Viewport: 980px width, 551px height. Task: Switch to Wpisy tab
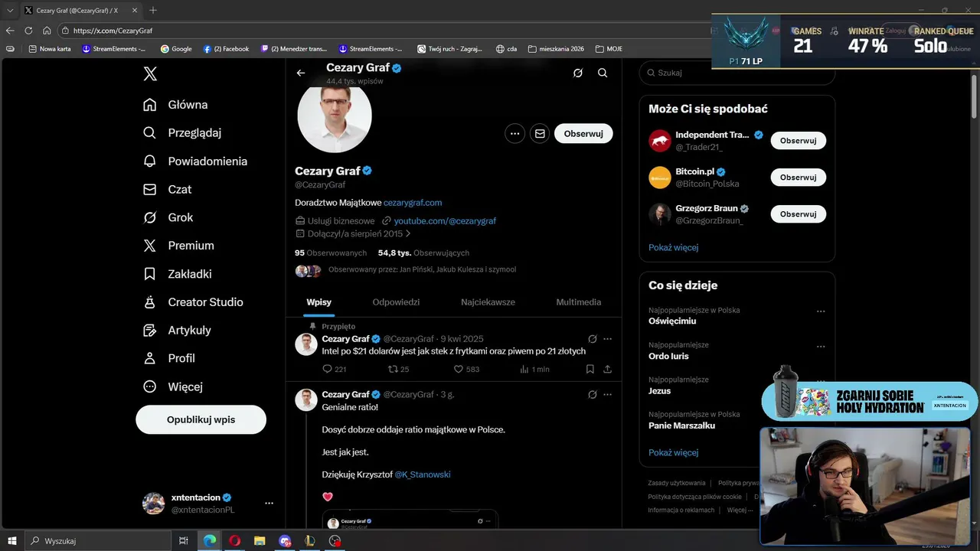point(318,302)
